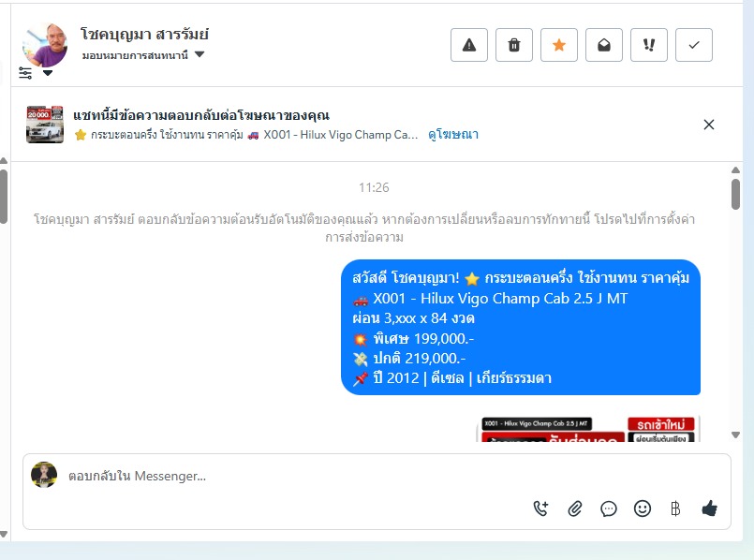
Task: Open the emoji picker smiley icon
Action: (643, 508)
